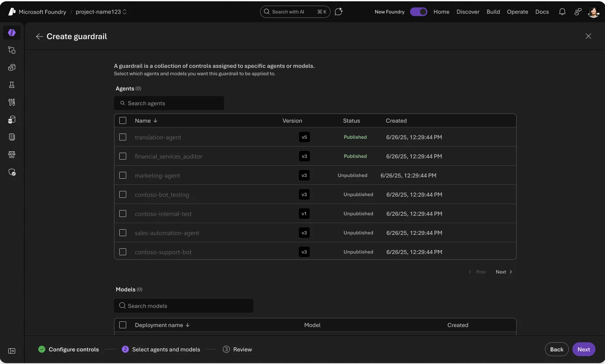Open notifications bell
This screenshot has width=605, height=364.
tap(562, 12)
